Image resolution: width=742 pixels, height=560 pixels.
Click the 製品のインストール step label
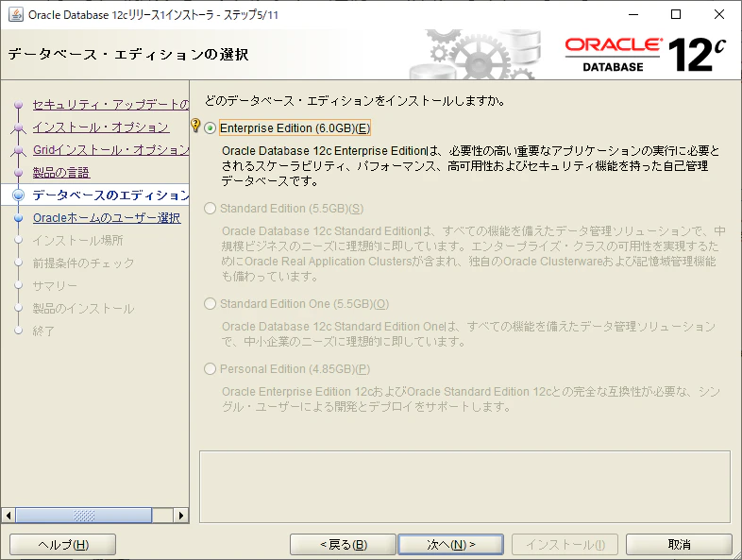point(84,309)
